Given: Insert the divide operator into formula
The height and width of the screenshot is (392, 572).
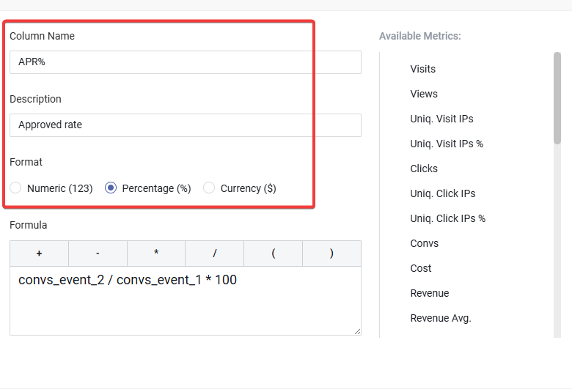Looking at the screenshot, I should (214, 254).
